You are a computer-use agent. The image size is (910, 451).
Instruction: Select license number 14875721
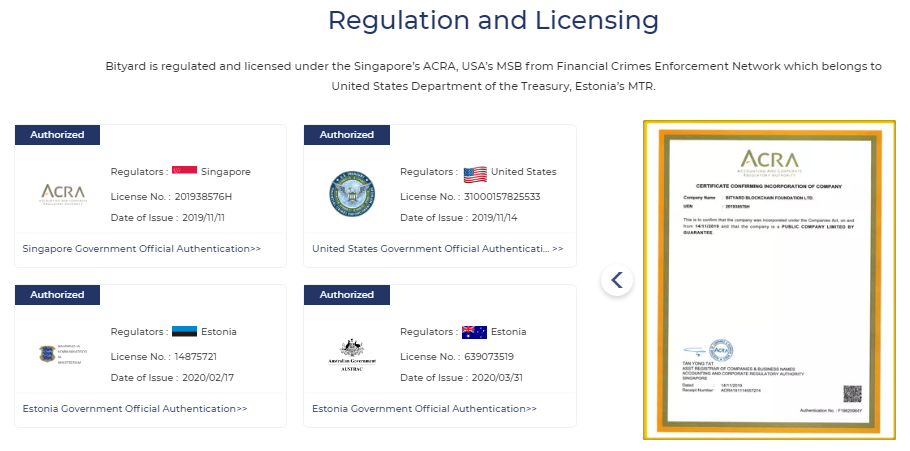[196, 356]
